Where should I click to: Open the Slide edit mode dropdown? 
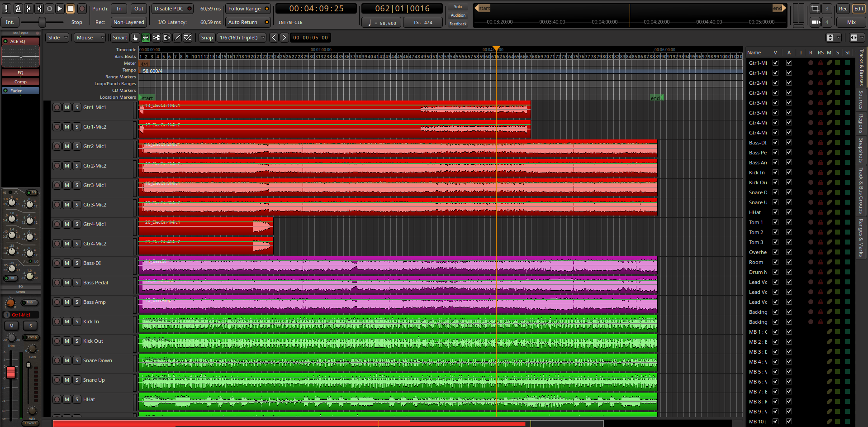pos(57,38)
